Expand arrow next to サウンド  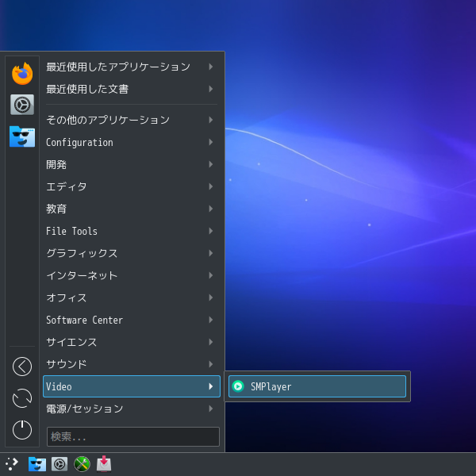coord(211,364)
